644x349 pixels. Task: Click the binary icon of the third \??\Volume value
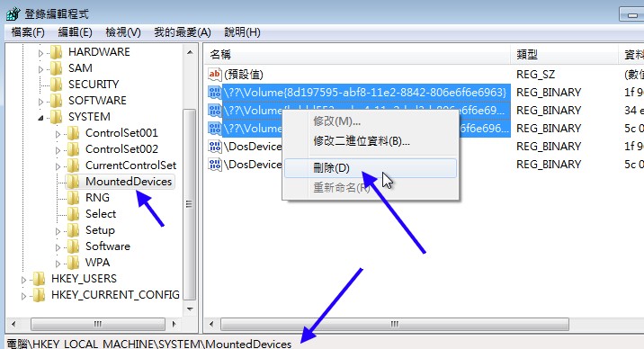click(214, 129)
